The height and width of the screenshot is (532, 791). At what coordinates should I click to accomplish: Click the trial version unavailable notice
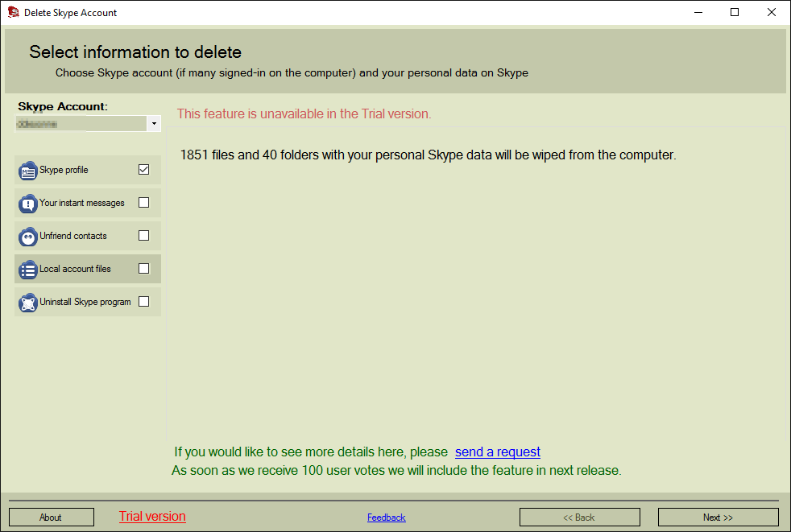(x=304, y=114)
